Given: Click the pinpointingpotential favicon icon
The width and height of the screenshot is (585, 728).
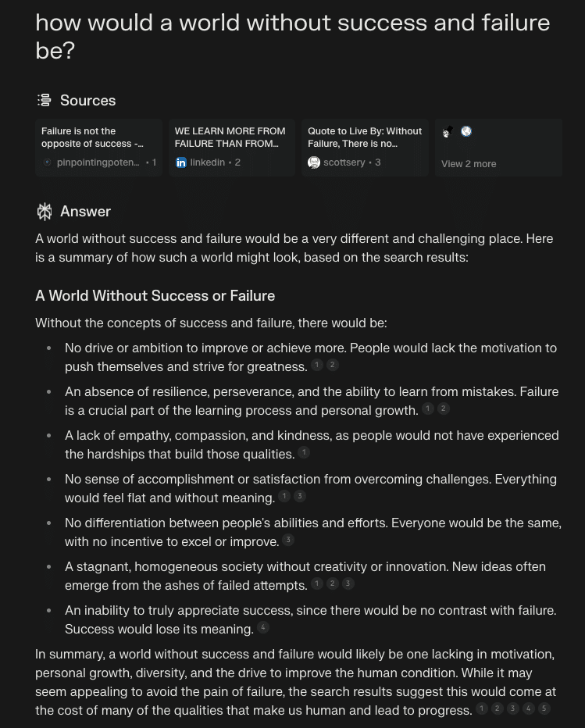Looking at the screenshot, I should pyautogui.click(x=48, y=162).
